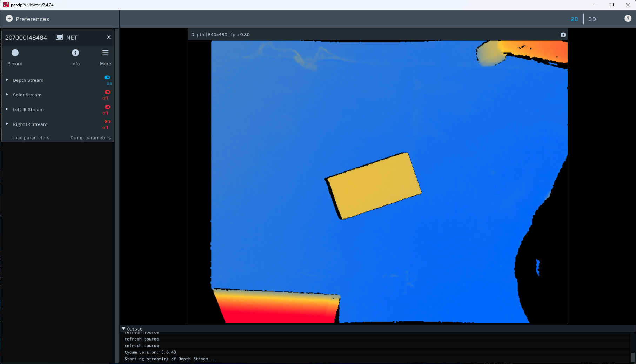This screenshot has width=636, height=364.
Task: Open the help question mark icon
Action: point(628,19)
